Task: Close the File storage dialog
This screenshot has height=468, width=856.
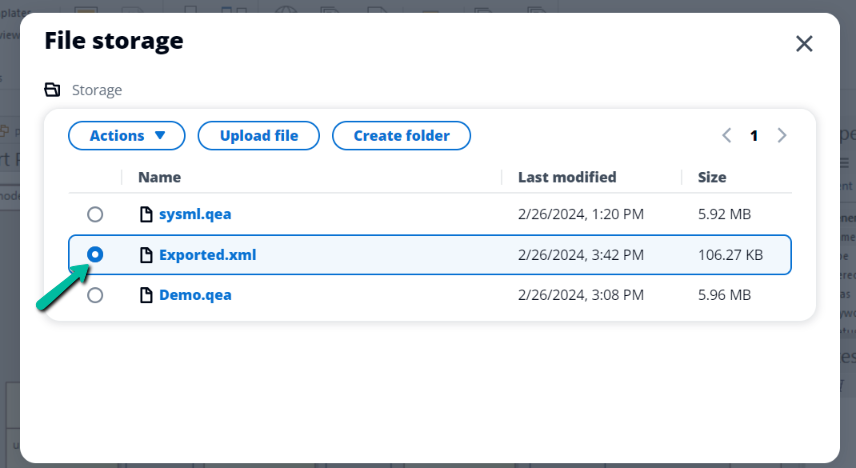Action: click(804, 44)
